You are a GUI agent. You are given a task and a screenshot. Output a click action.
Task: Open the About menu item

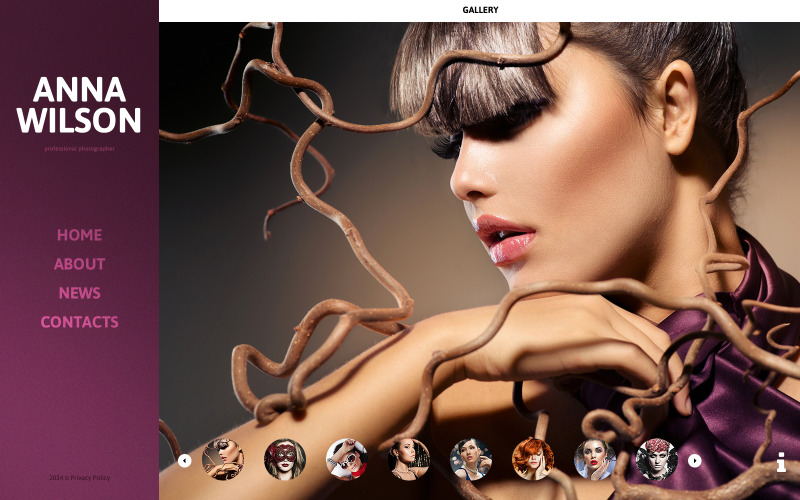coord(79,264)
